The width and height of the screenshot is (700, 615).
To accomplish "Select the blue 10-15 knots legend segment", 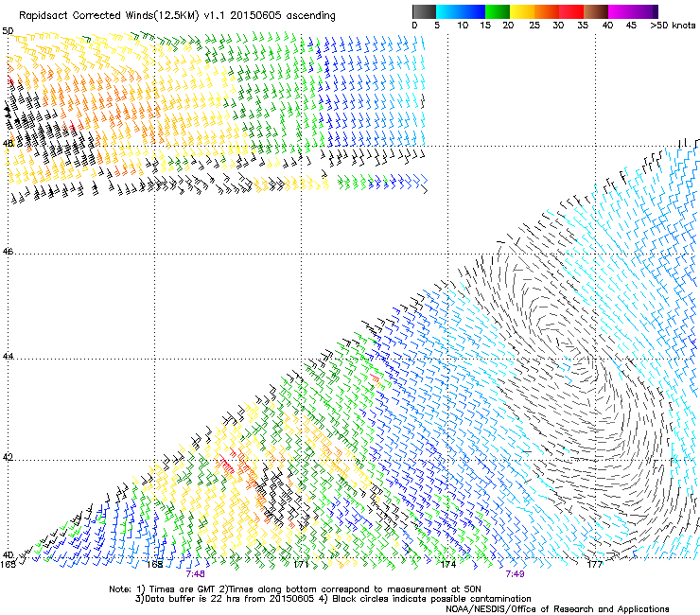I will click(x=473, y=11).
